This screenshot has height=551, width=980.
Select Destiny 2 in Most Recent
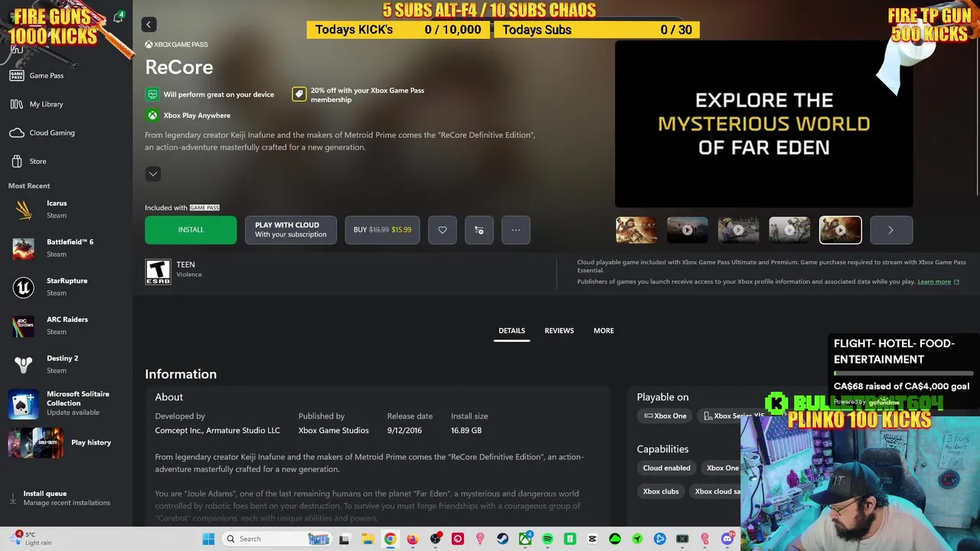coord(66,364)
